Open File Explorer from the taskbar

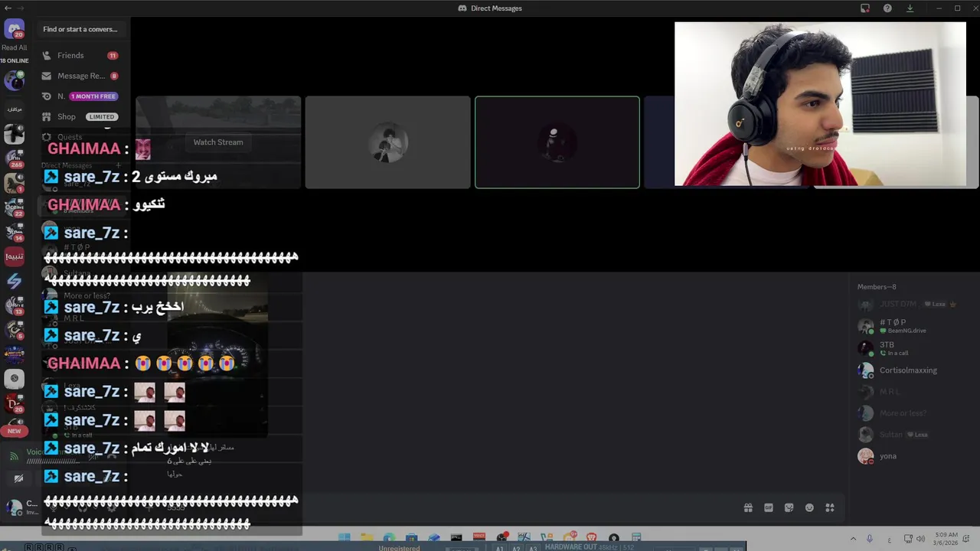(x=367, y=539)
